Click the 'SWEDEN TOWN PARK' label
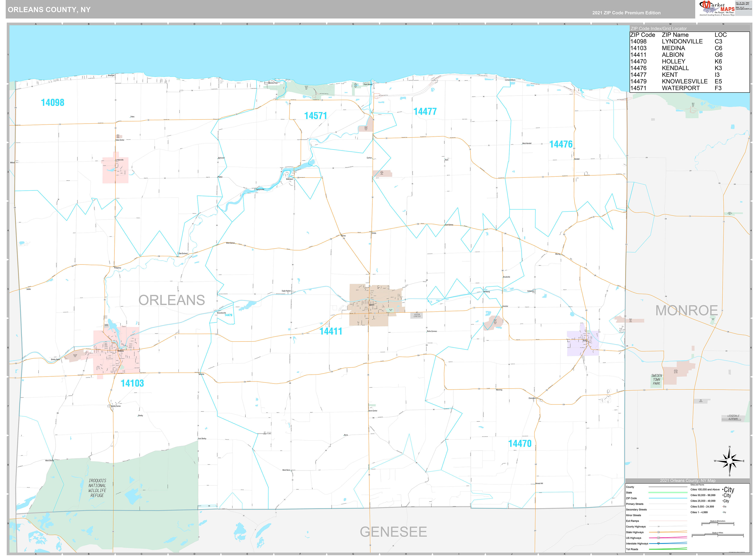This screenshot has width=756, height=556. point(657,380)
